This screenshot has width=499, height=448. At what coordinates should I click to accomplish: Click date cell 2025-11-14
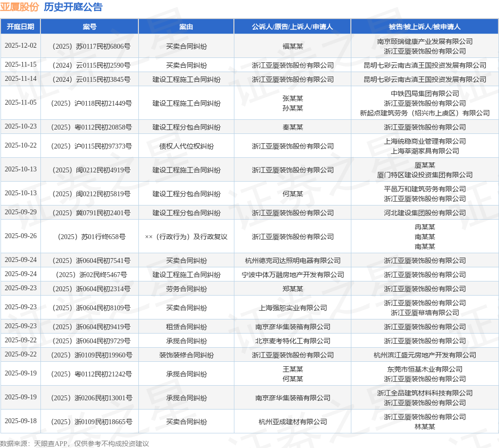coord(20,78)
